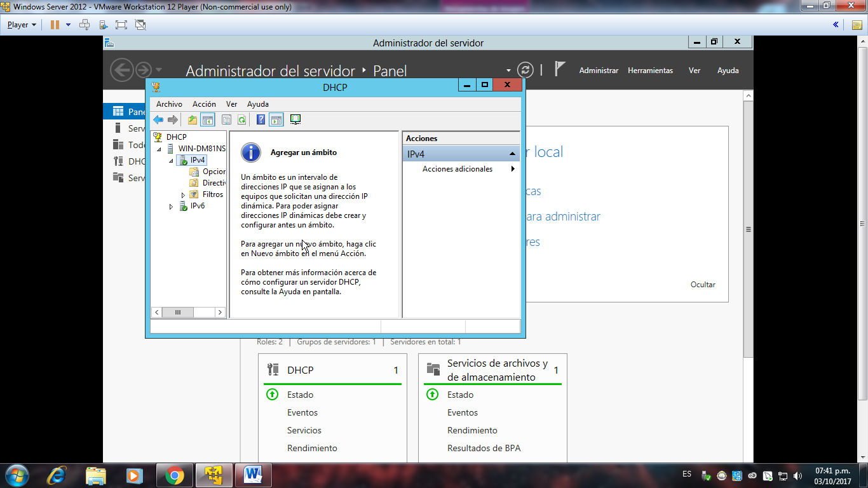Open the dropdown arrow beside pause button
Image resolution: width=868 pixels, height=488 pixels.
68,25
